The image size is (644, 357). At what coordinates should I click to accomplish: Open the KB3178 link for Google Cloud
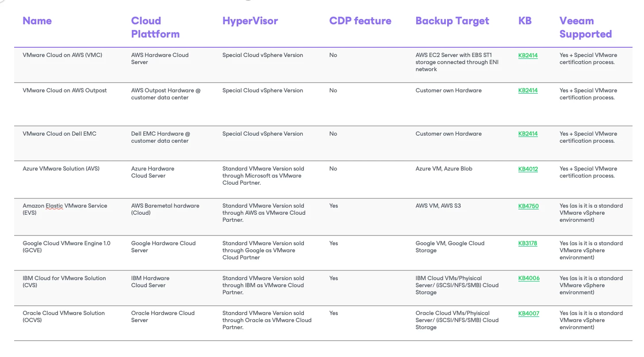pos(527,243)
